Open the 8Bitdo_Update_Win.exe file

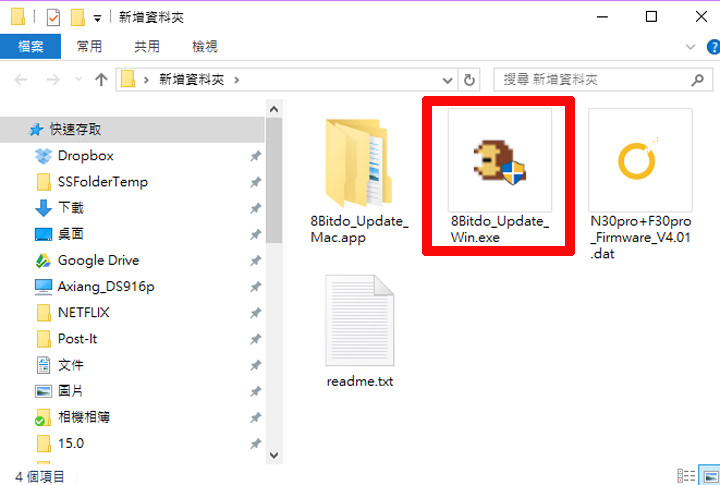tap(499, 170)
